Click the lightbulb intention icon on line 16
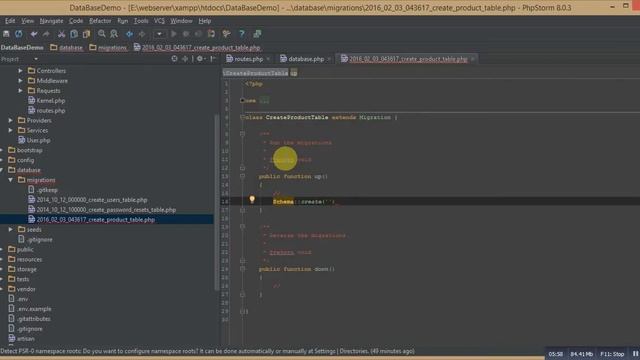Viewport: 640px width, 360px height. point(252,200)
